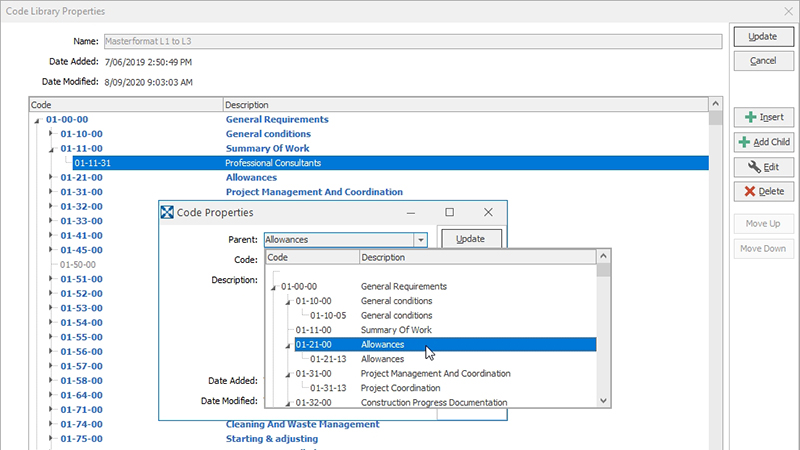Close the Code Properties dialog
The image size is (800, 450).
(488, 212)
